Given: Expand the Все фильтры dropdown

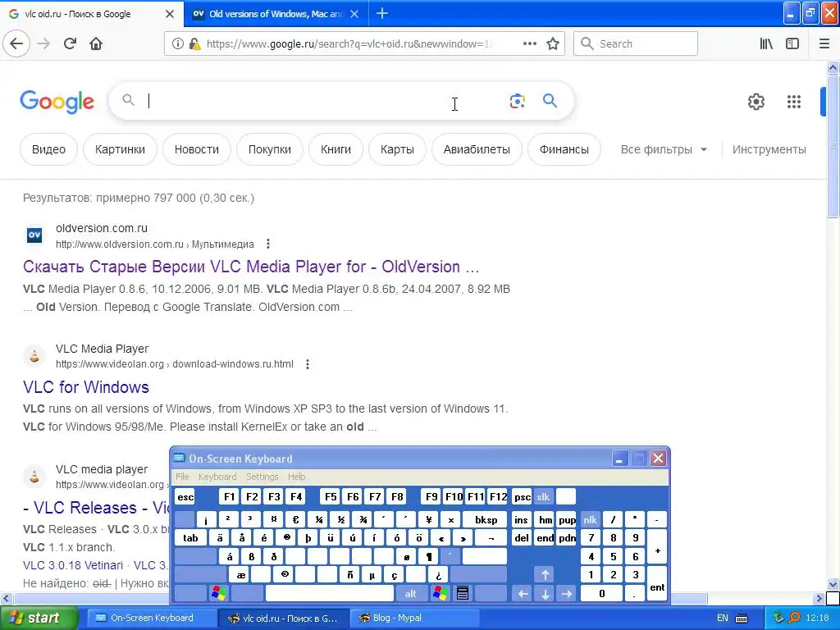Looking at the screenshot, I should click(x=664, y=149).
